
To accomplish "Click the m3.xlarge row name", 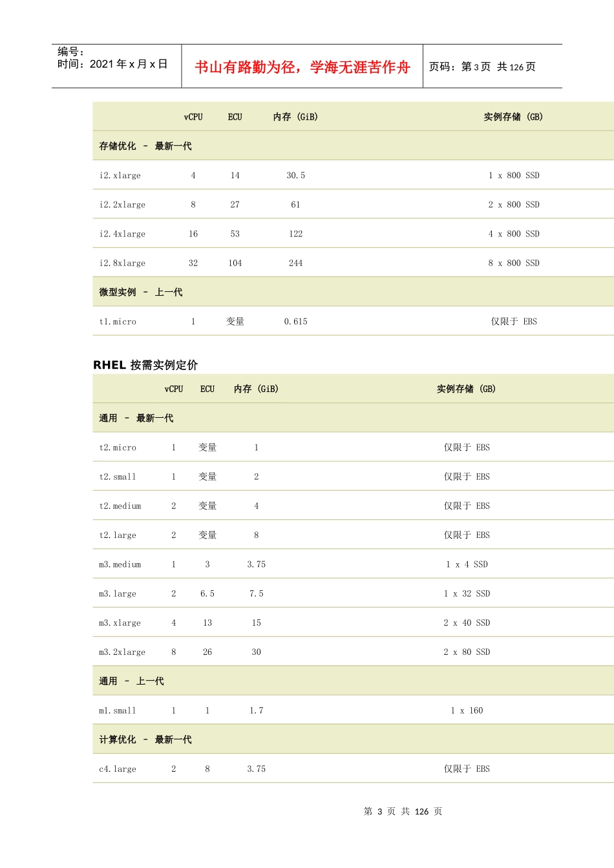I will [120, 623].
